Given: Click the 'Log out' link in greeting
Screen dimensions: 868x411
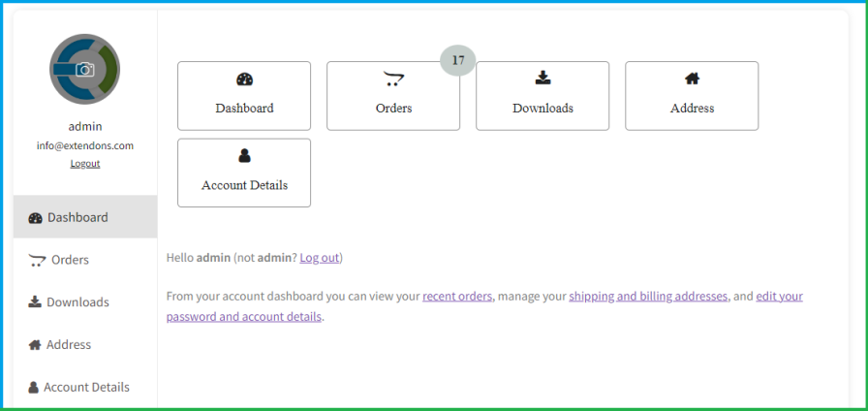Looking at the screenshot, I should 319,258.
